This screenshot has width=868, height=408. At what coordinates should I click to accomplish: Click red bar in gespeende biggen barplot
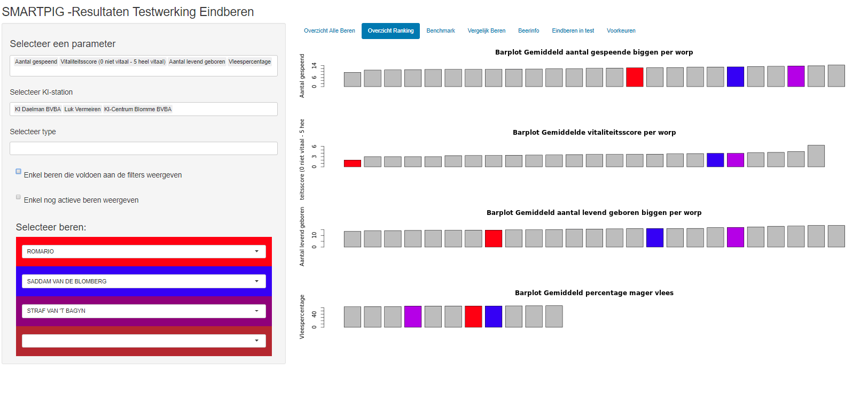634,77
